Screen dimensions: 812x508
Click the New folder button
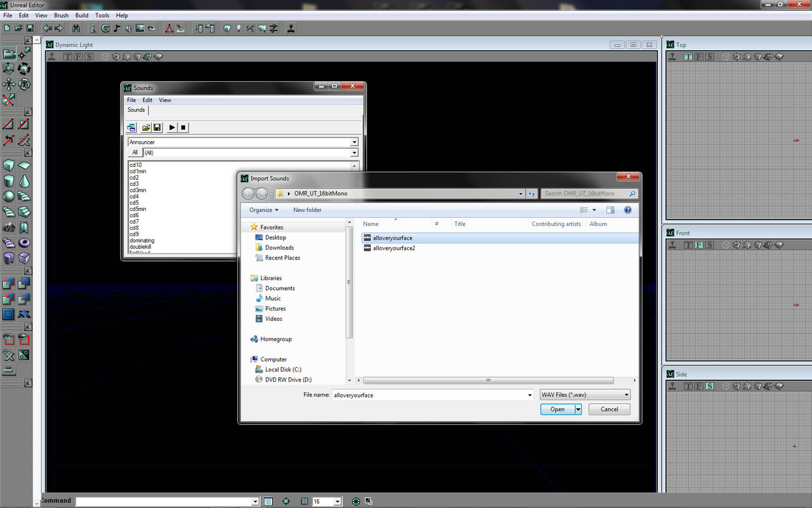(307, 210)
